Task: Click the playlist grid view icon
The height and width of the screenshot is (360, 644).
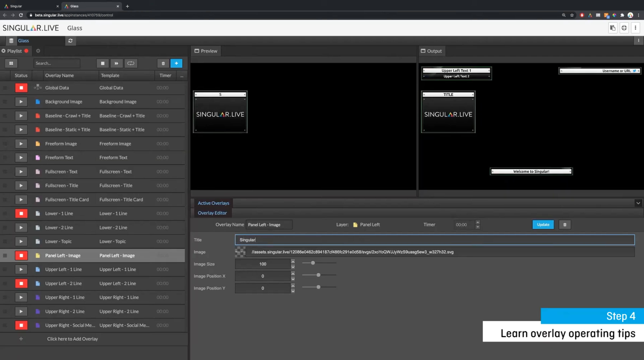Action: (x=11, y=63)
